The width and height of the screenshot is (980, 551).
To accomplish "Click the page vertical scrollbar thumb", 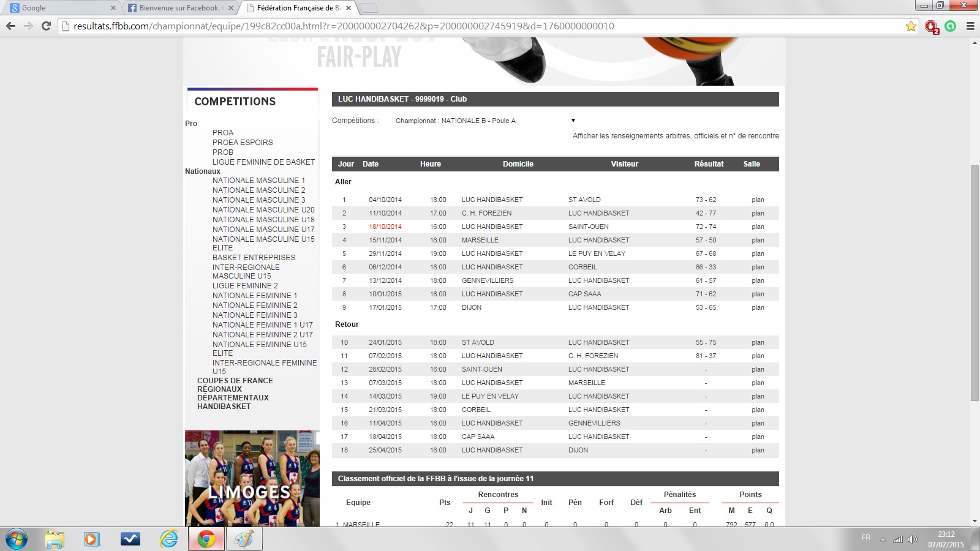I will 974,283.
